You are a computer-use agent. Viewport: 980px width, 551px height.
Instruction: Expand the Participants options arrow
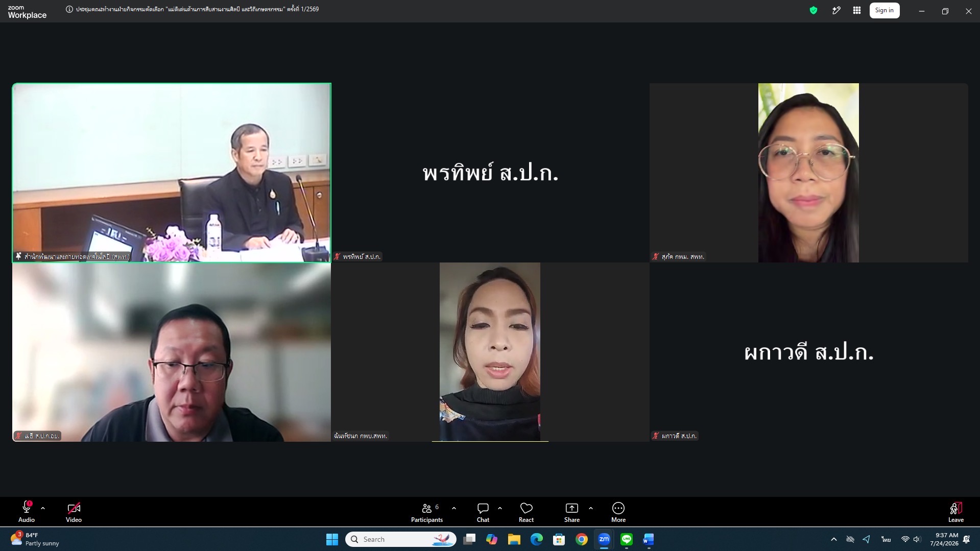(x=454, y=508)
